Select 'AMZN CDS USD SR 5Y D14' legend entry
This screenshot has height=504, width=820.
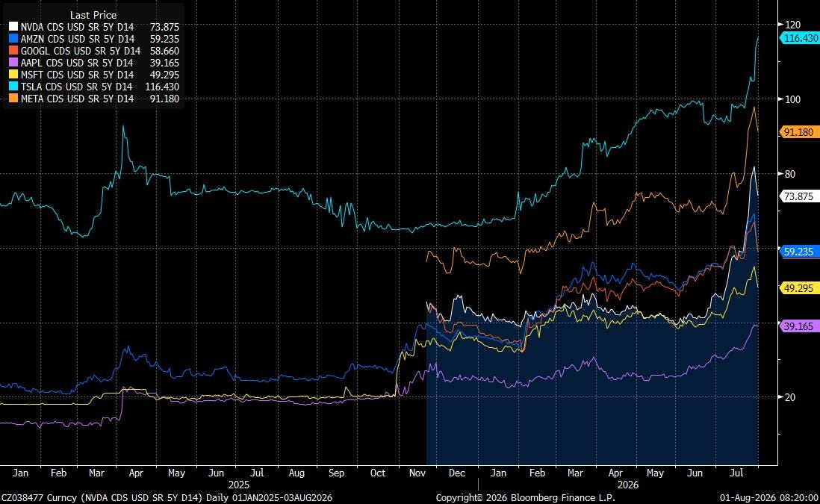tap(78, 39)
